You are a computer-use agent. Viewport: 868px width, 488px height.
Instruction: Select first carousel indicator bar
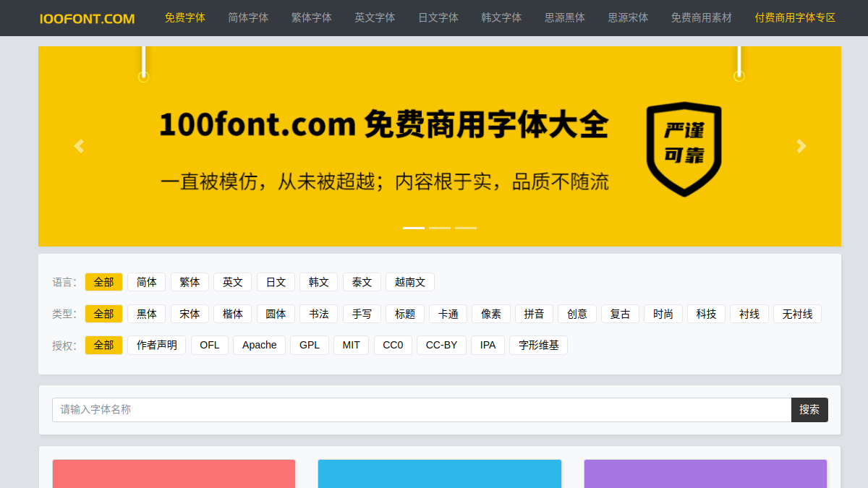[414, 228]
